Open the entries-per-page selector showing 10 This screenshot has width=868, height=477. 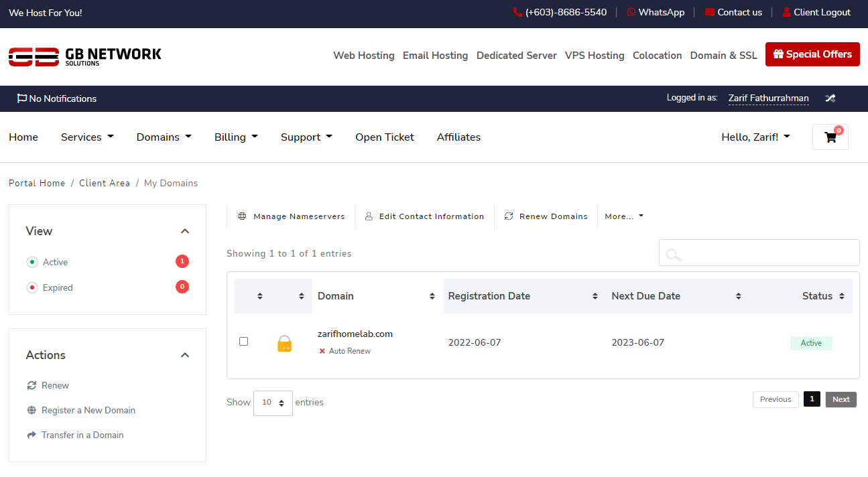click(273, 403)
